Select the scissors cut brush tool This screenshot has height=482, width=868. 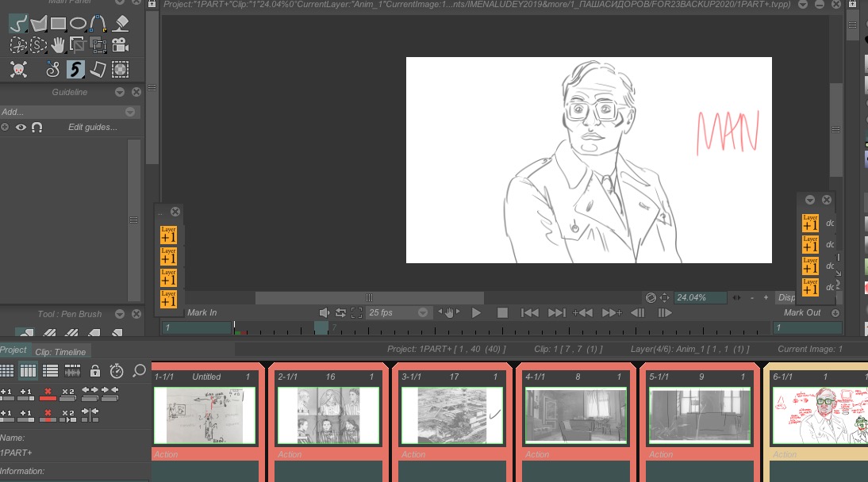(17, 45)
